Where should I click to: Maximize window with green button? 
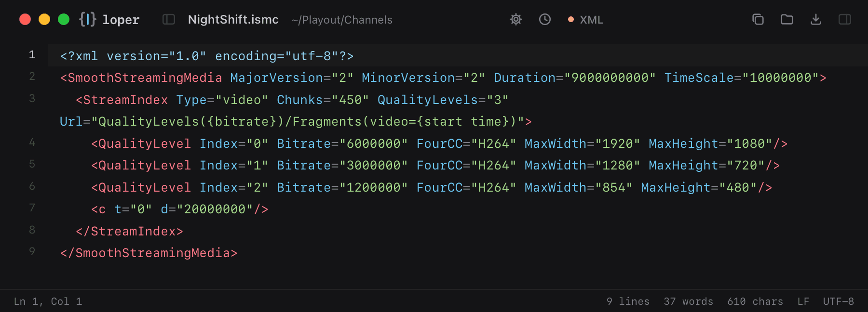coord(64,19)
